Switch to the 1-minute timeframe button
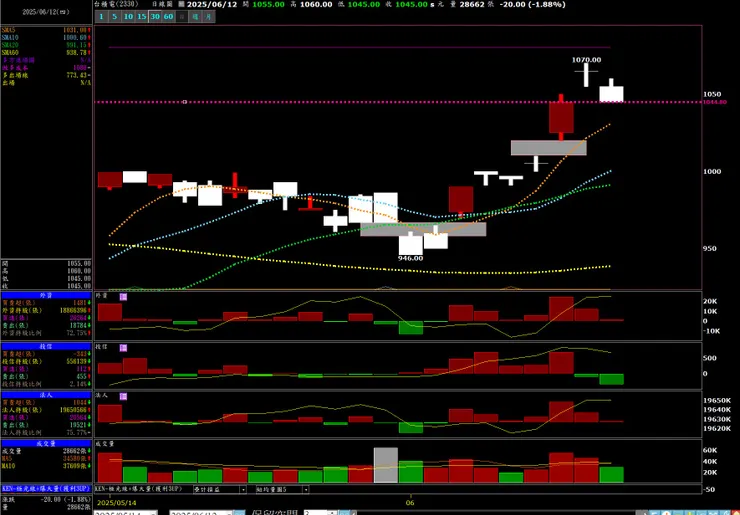The width and height of the screenshot is (740, 515). (101, 17)
